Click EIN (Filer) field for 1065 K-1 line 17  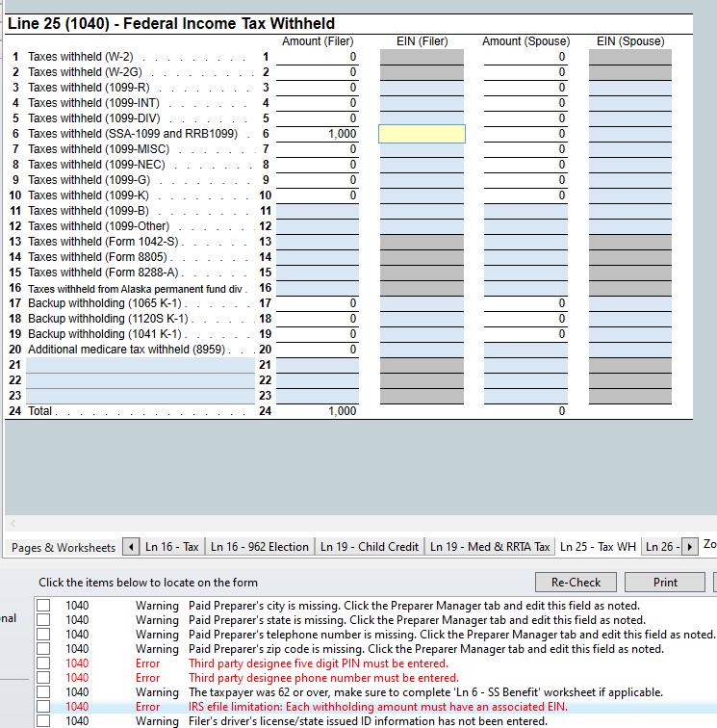(x=422, y=303)
